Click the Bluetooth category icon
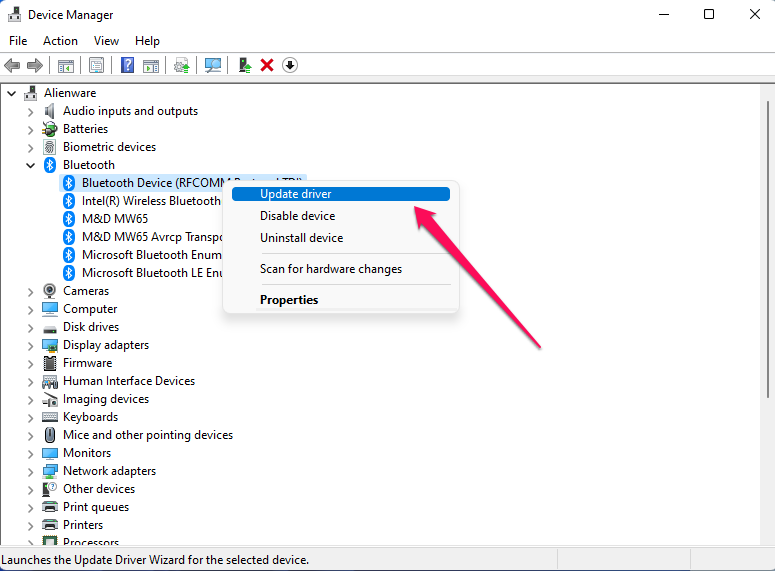 point(50,165)
